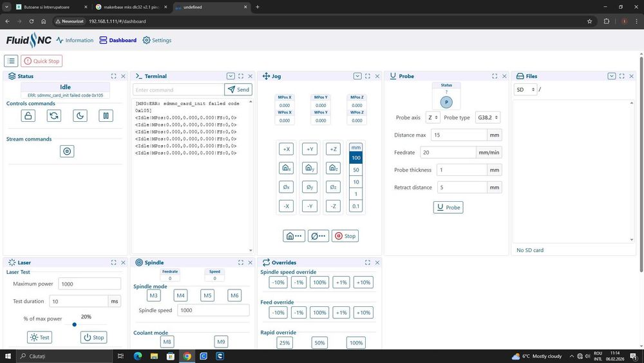Open the browser tab search chevron

(6, 7)
